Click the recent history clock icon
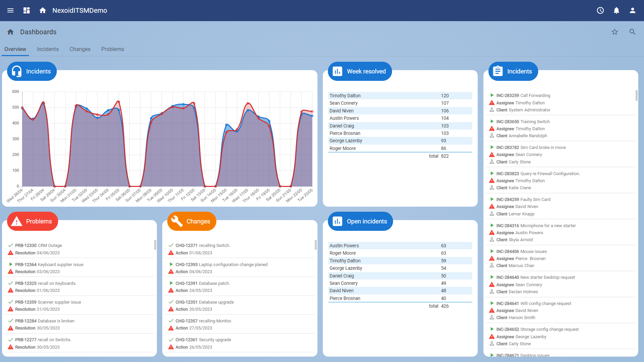This screenshot has height=362, width=644. pyautogui.click(x=600, y=10)
